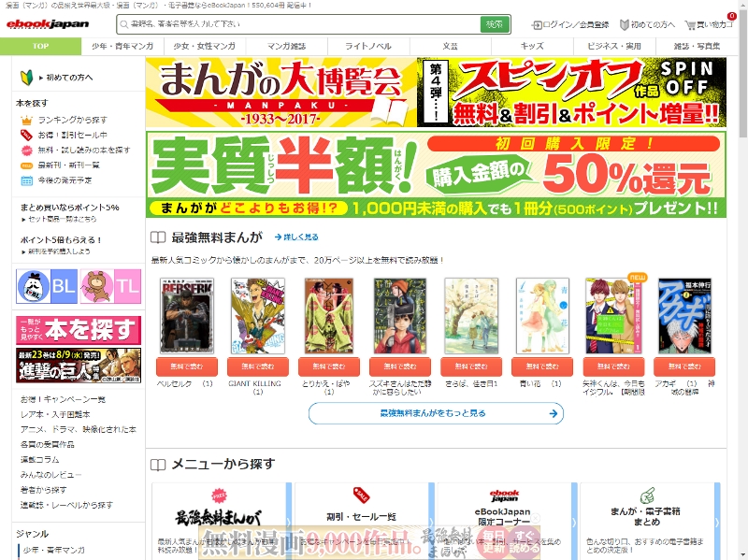
Task: Open the スピンオフ SPIN OFF banner
Action: [x=572, y=93]
